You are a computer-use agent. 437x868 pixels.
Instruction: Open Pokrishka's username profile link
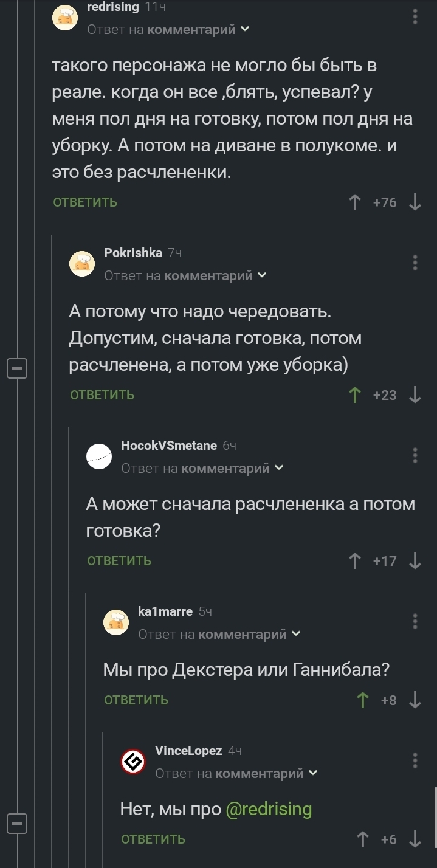[133, 253]
